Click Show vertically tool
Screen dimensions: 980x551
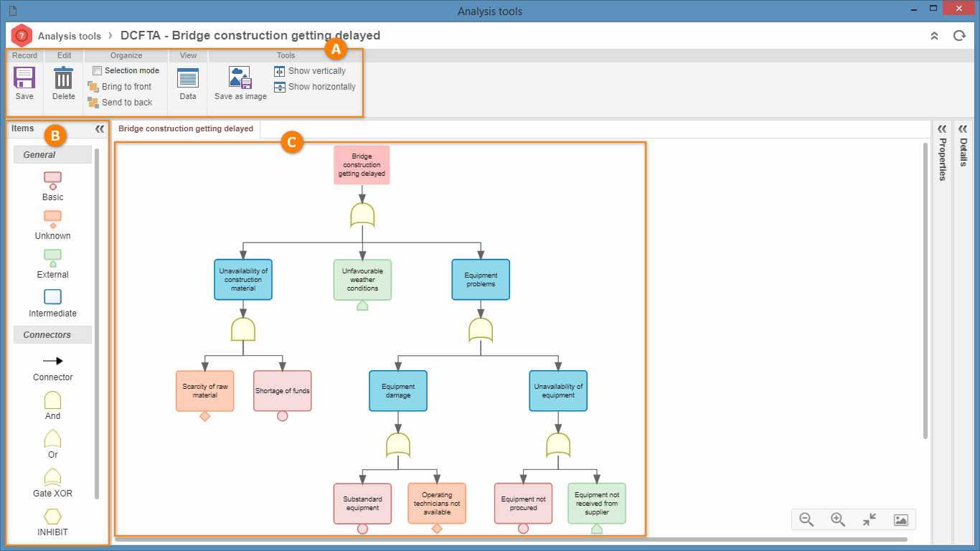[310, 71]
